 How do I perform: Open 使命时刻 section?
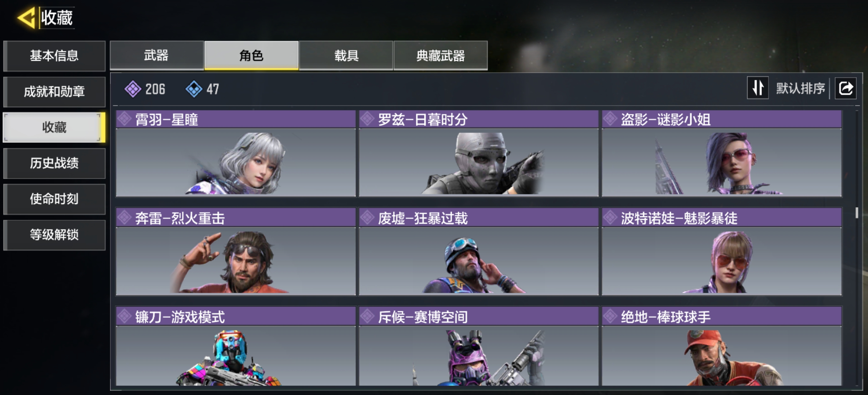pyautogui.click(x=54, y=199)
